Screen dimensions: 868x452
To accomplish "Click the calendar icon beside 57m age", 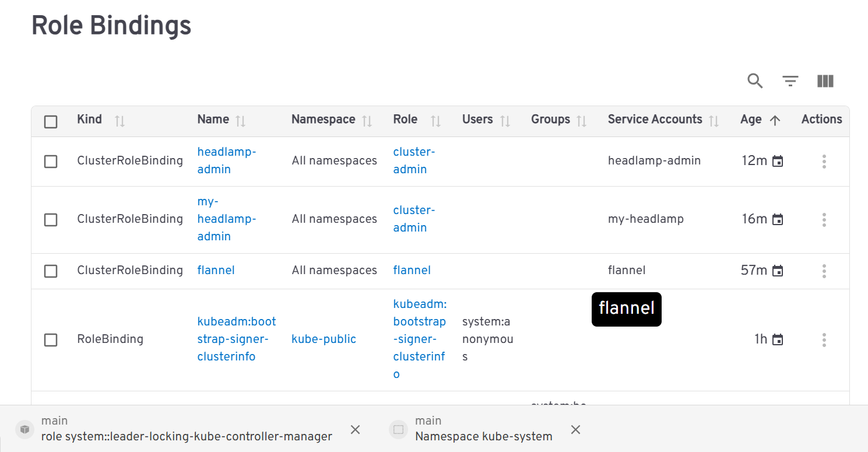I will pos(778,271).
